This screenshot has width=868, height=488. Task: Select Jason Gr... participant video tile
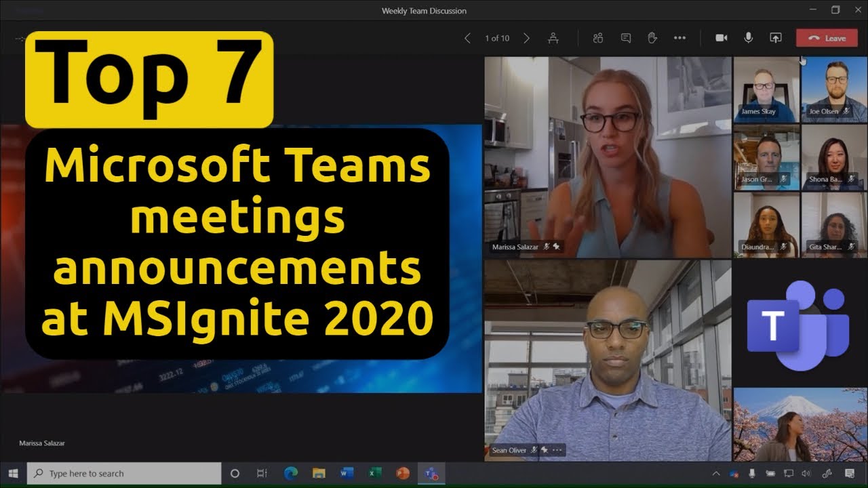[766, 157]
